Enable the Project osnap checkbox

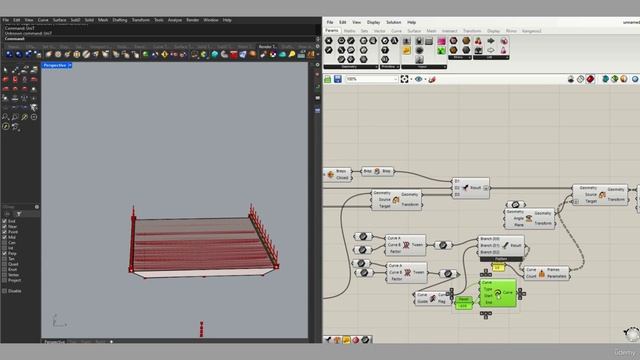pos(4,280)
